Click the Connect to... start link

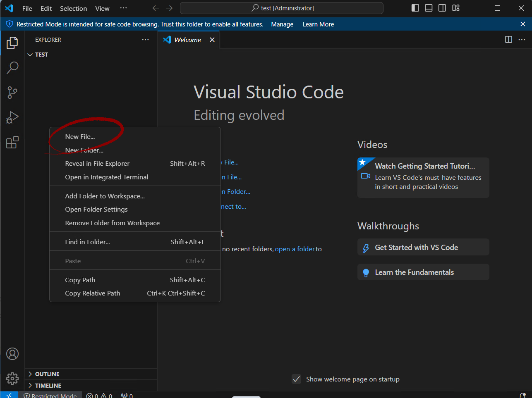pos(233,207)
